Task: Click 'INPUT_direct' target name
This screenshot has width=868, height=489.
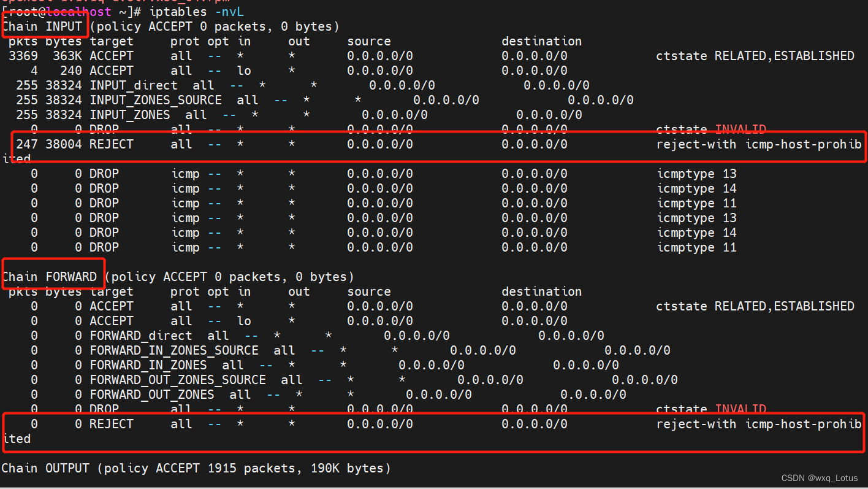Action: [134, 85]
